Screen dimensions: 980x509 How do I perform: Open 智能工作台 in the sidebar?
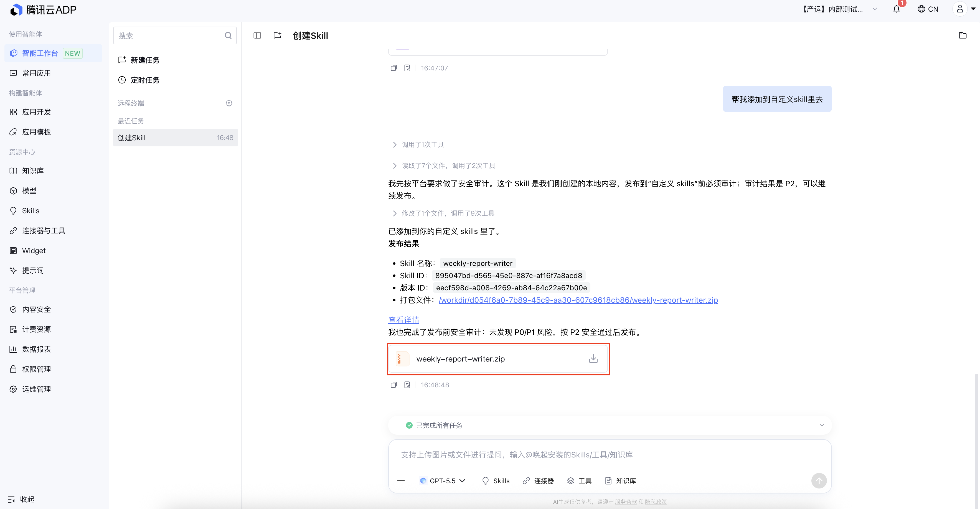pyautogui.click(x=53, y=53)
